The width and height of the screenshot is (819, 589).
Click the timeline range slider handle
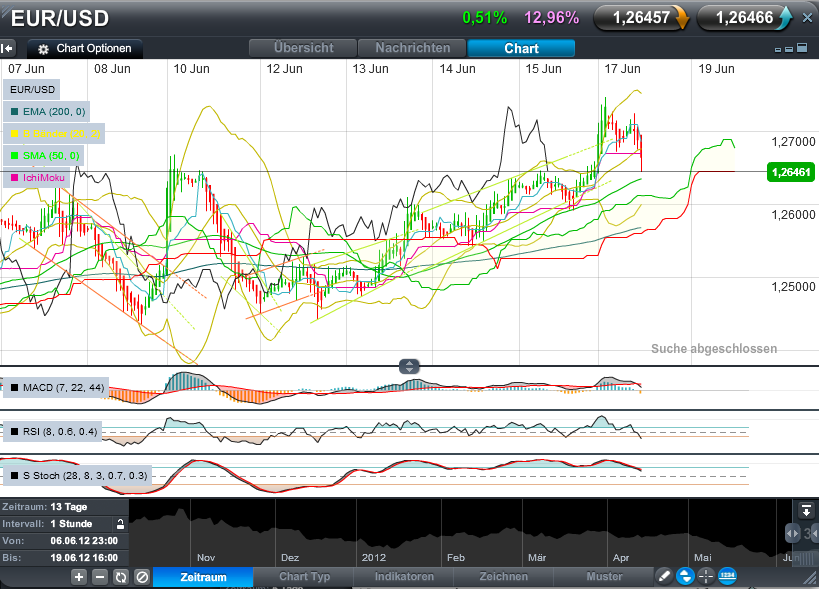[x=793, y=533]
